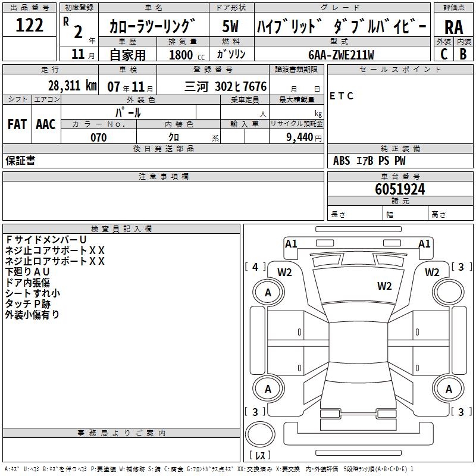Click the "最大積載量" header
Screen dimensions: 476x476
[296, 99]
